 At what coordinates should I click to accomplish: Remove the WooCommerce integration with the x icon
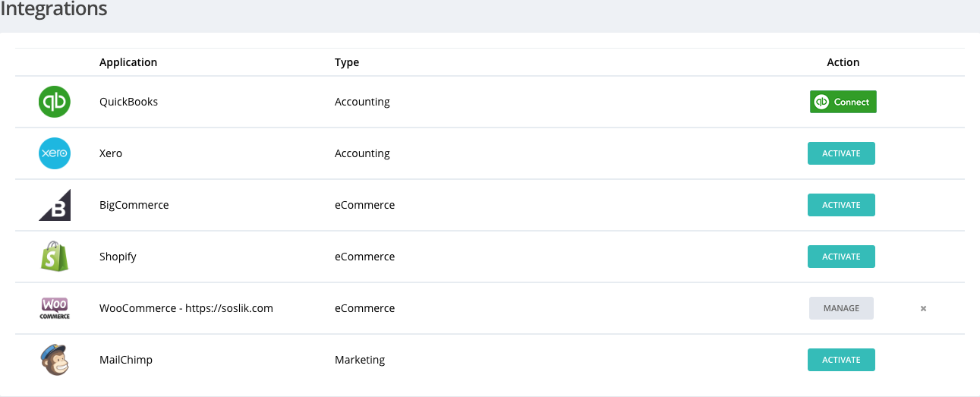click(923, 308)
